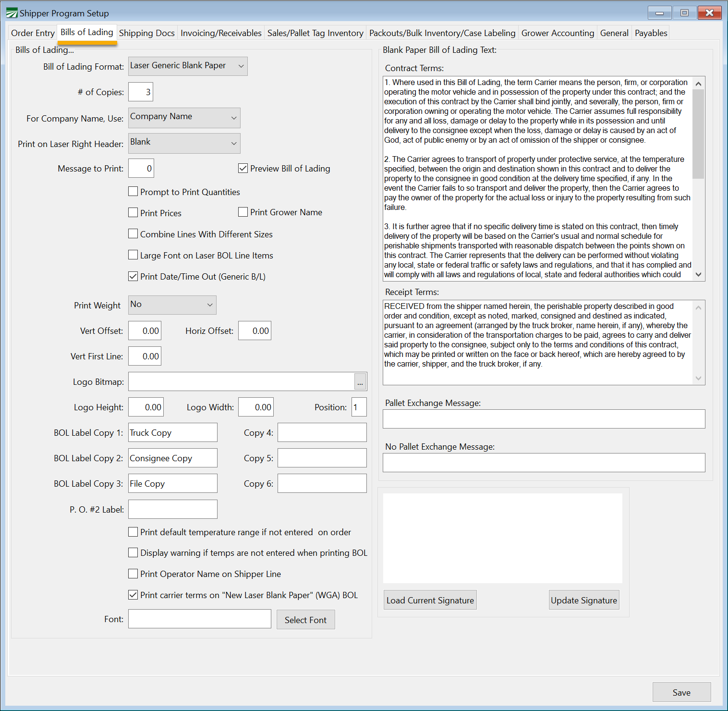This screenshot has width=728, height=711.
Task: Open the Bill of Lading Format dropdown
Action: click(188, 66)
